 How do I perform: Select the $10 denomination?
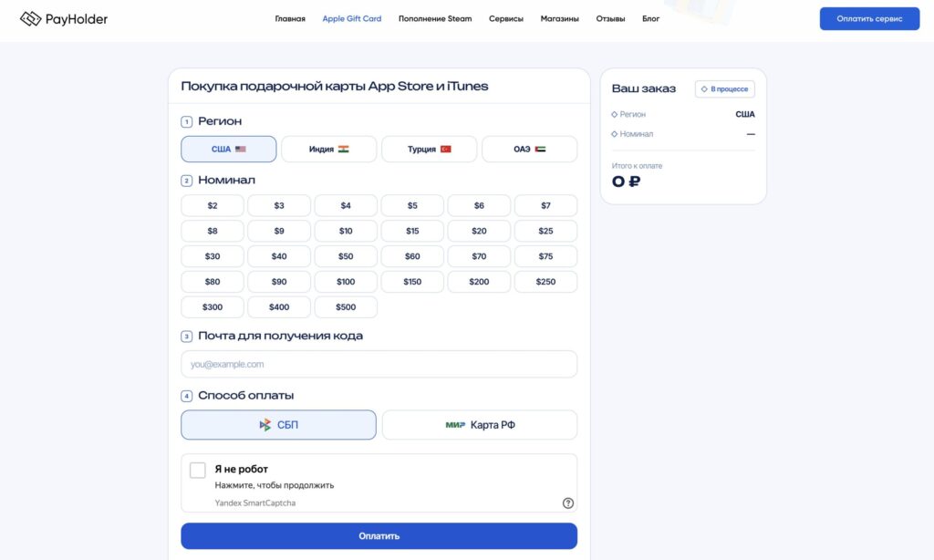(x=346, y=231)
